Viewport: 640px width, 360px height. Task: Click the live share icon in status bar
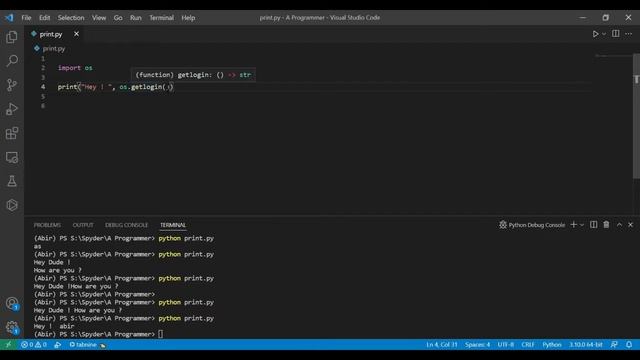coord(58,345)
